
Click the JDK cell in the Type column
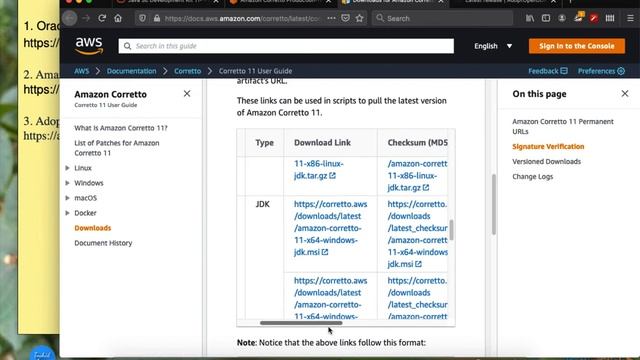point(262,204)
